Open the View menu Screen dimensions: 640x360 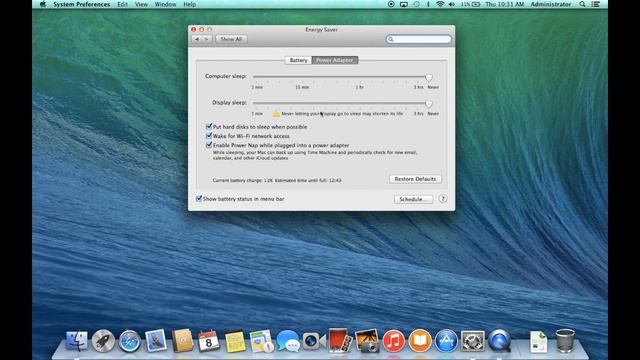141,4
